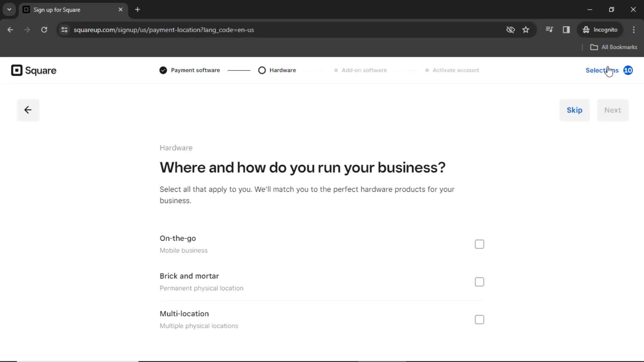Viewport: 644px width, 362px height.
Task: Minimize the browser window
Action: 590,10
